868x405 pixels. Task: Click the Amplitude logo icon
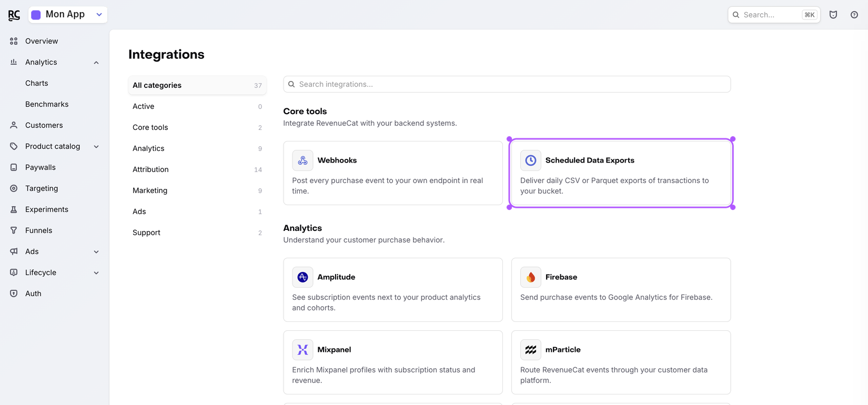click(302, 277)
